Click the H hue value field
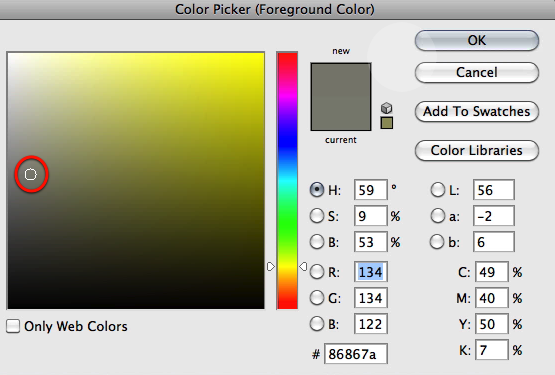The width and height of the screenshot is (555, 375). click(371, 190)
